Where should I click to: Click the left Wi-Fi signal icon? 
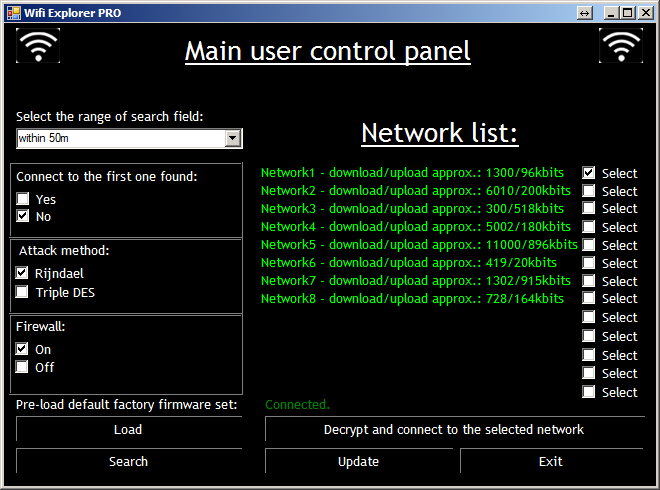(x=38, y=45)
